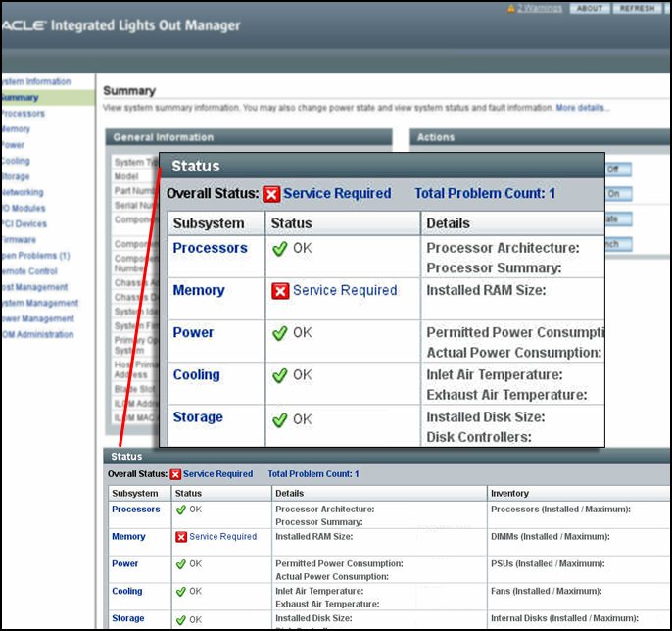This screenshot has width=672, height=631.
Task: Click Permitted Power Consumption text in lower table
Action: tap(339, 564)
